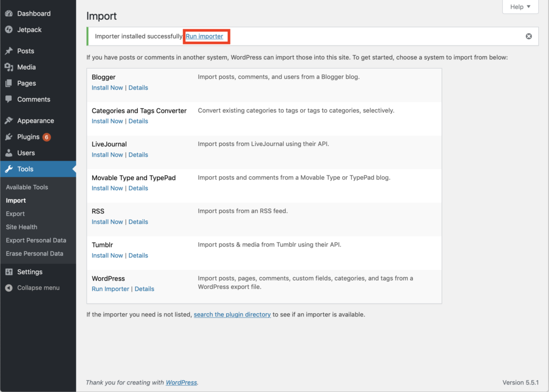Click the Pages icon in sidebar
This screenshot has height=392, width=549.
pyautogui.click(x=9, y=83)
